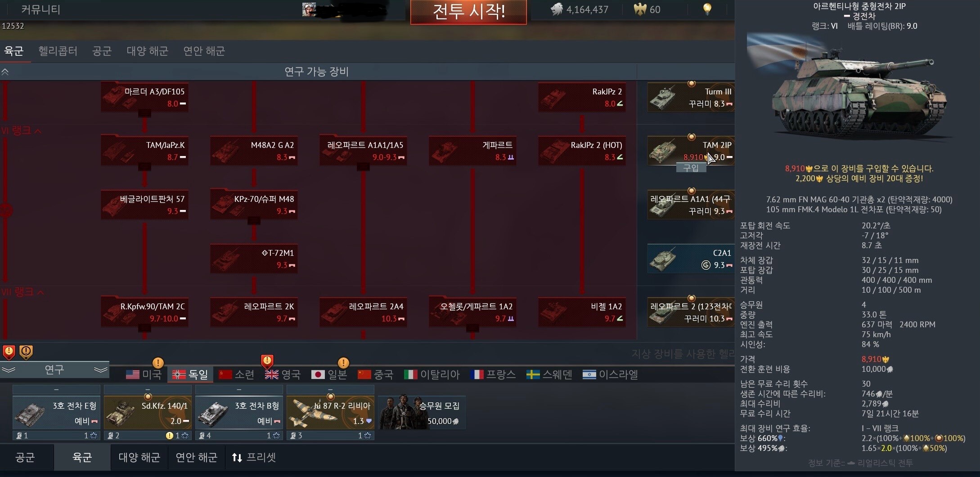Select the C2A1 squadron vehicle

[691, 259]
